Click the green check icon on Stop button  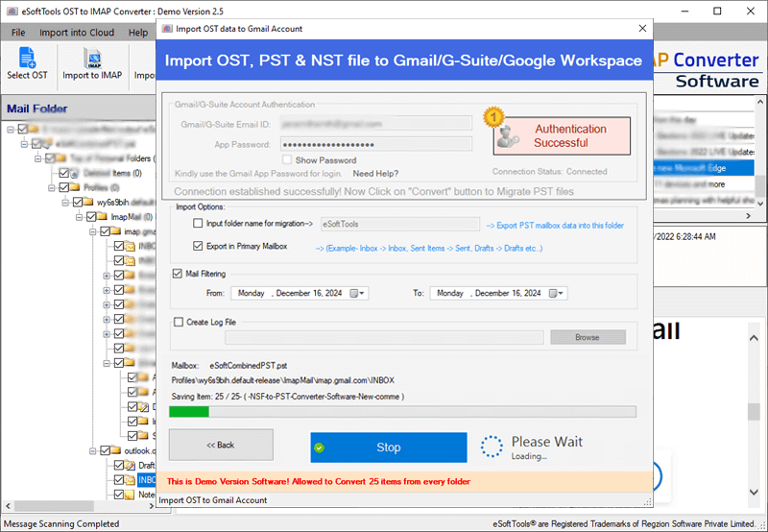coord(320,447)
